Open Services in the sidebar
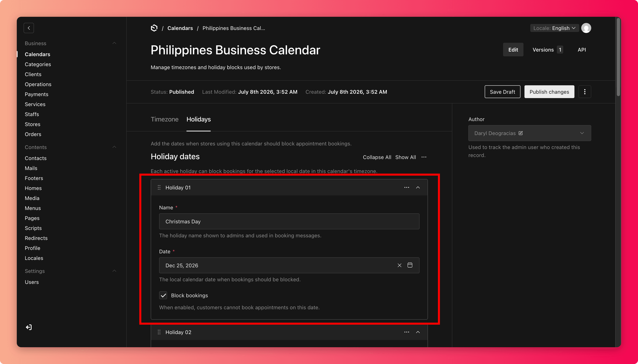This screenshot has height=364, width=638. [x=35, y=104]
